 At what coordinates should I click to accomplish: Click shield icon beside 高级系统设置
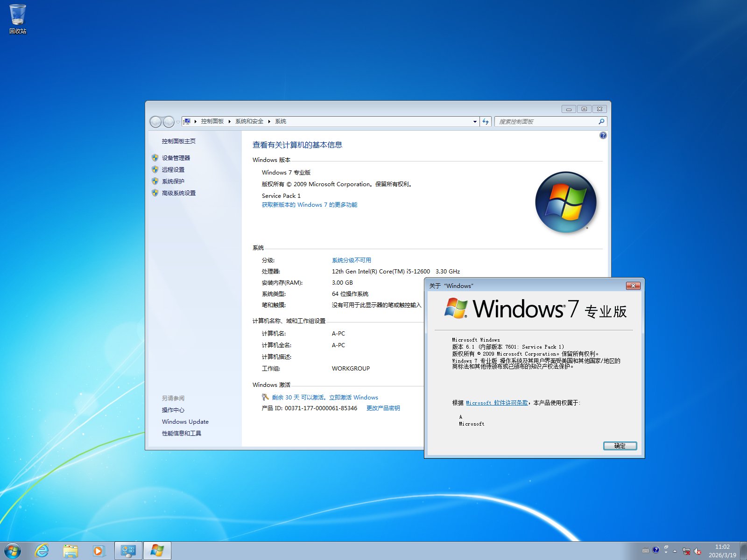(155, 193)
